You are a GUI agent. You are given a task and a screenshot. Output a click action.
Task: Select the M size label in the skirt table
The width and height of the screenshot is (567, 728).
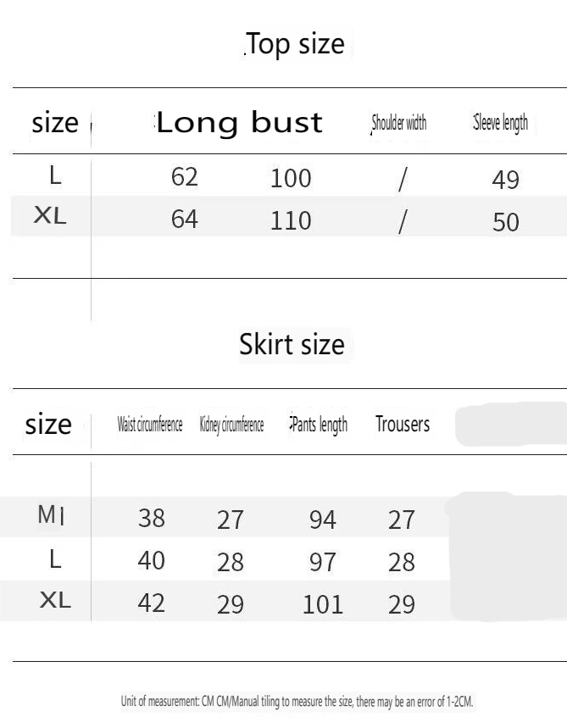[49, 515]
